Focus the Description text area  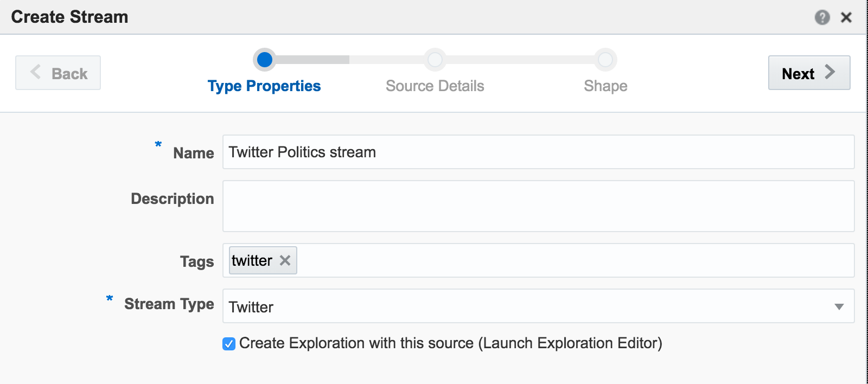click(x=537, y=206)
